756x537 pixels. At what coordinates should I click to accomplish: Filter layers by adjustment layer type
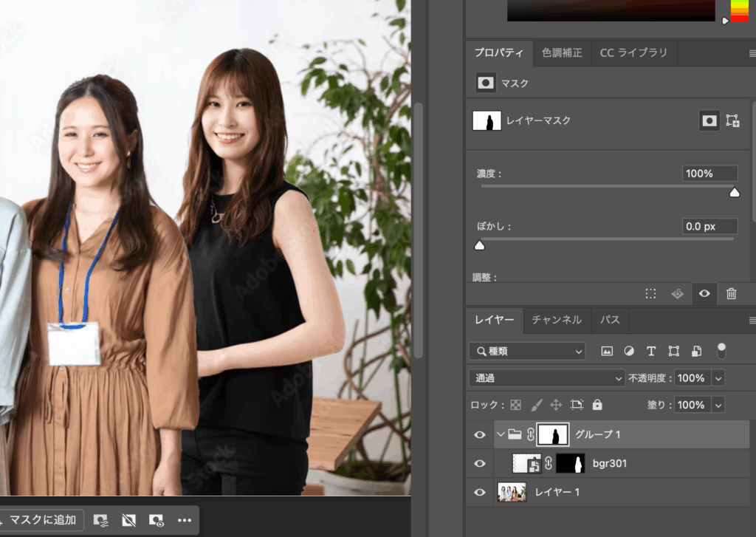point(629,352)
